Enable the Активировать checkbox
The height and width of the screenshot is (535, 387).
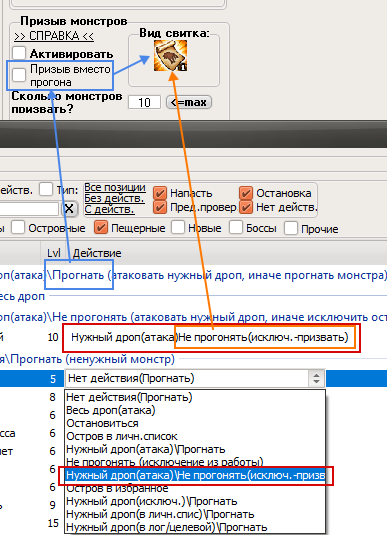pyautogui.click(x=19, y=53)
